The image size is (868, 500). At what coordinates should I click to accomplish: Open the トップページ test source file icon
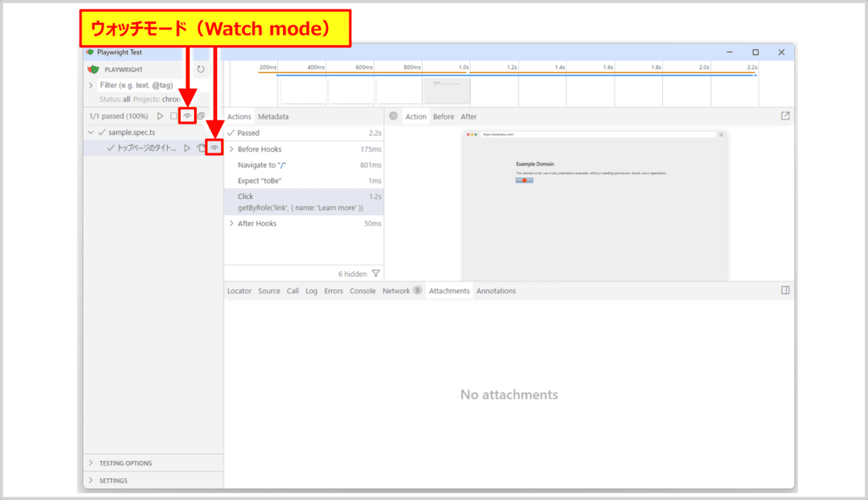coord(201,148)
